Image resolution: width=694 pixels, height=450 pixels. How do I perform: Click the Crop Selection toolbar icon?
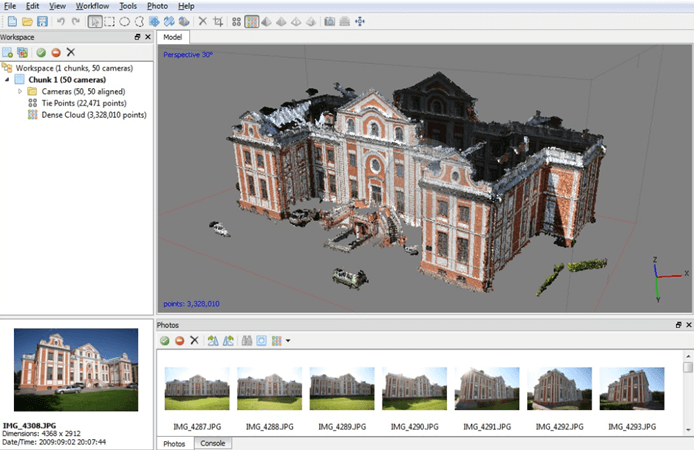[219, 21]
